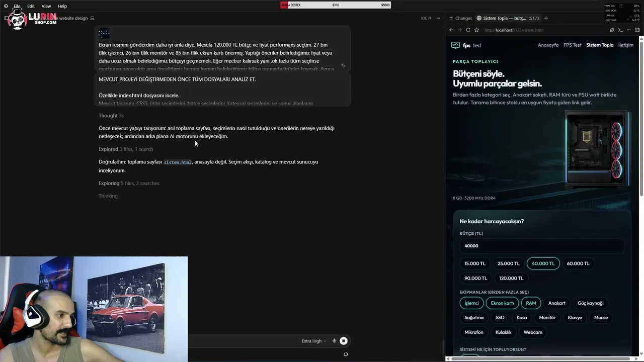This screenshot has height=362, width=644.
Task: Select the 120.000 TL budget preset
Action: pyautogui.click(x=511, y=278)
